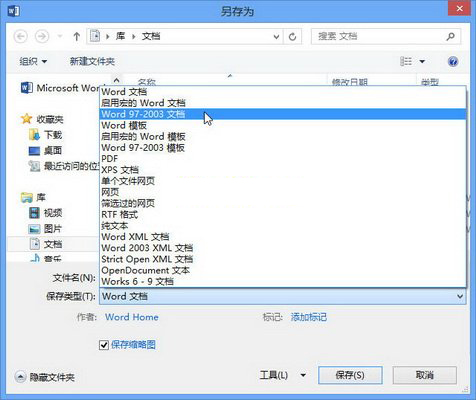
Task: Click the Word icon in title bar
Action: point(14,11)
